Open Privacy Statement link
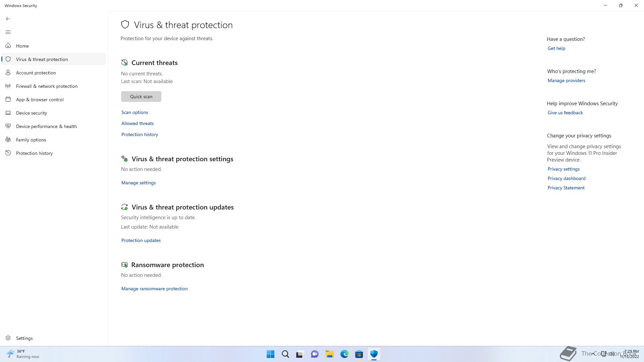 [566, 188]
